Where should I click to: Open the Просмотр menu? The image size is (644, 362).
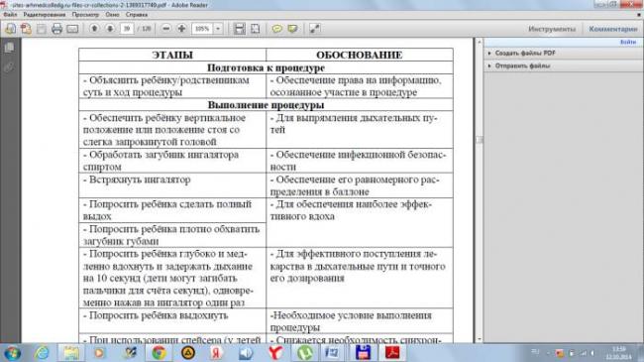click(85, 15)
